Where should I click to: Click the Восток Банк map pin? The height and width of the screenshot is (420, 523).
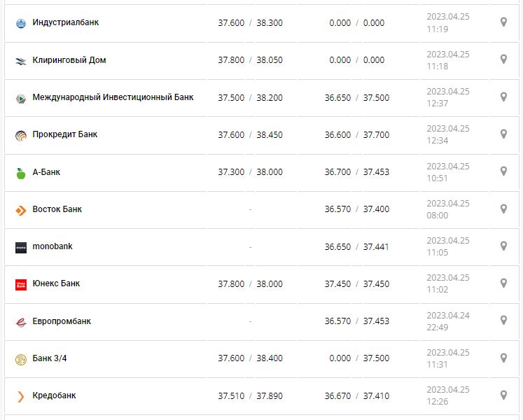(x=503, y=209)
